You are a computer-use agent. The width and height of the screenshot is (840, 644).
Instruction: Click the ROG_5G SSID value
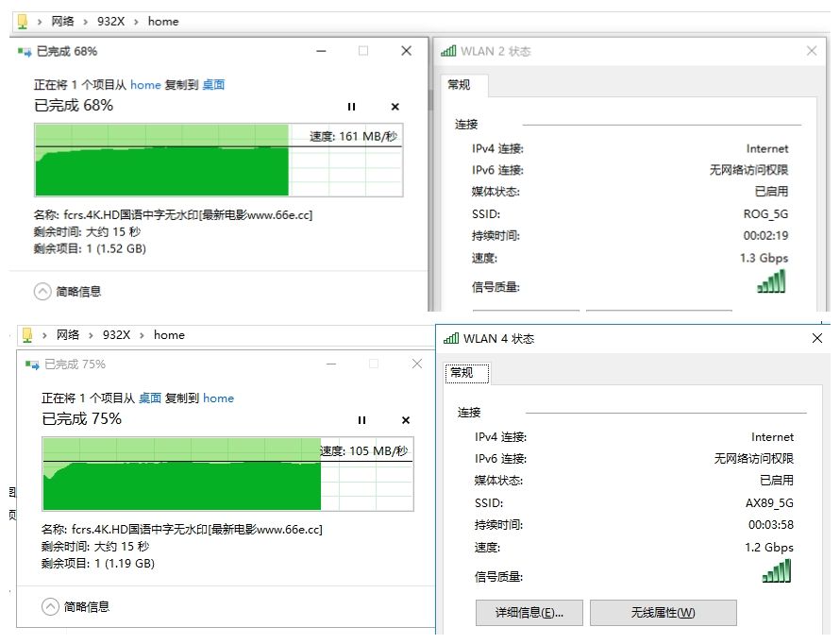[x=765, y=214]
